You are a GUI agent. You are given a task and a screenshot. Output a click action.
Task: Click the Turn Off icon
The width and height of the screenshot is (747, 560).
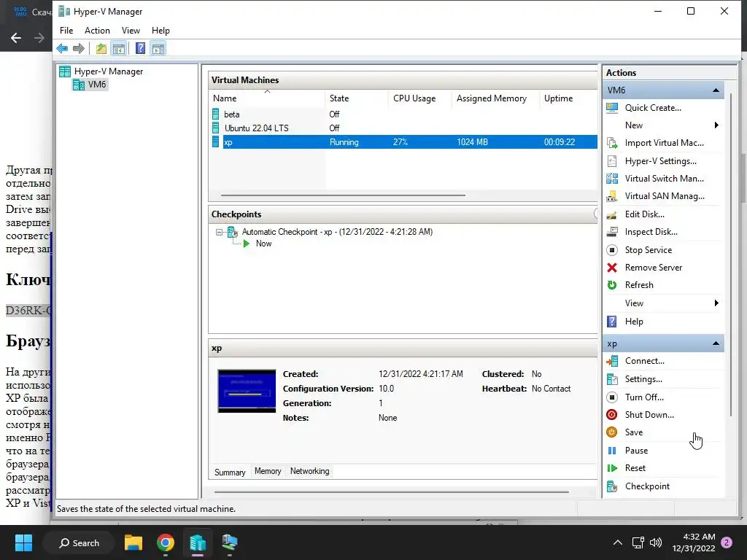click(612, 397)
